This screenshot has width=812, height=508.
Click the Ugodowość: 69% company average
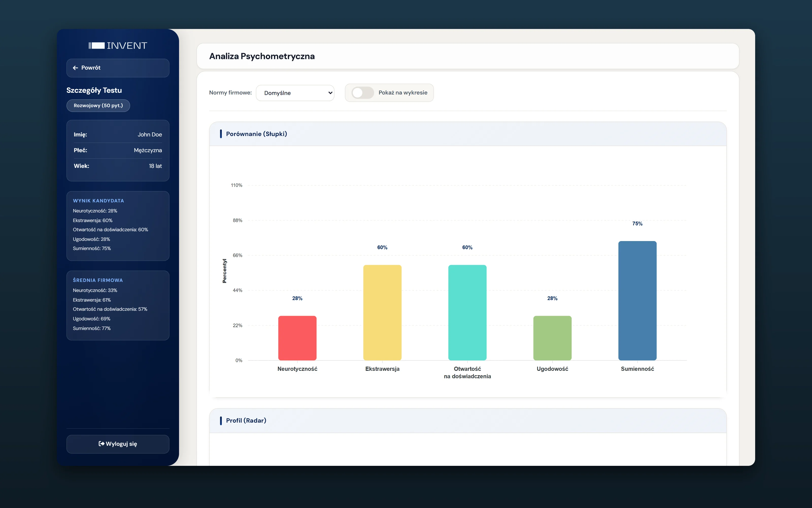click(92, 319)
